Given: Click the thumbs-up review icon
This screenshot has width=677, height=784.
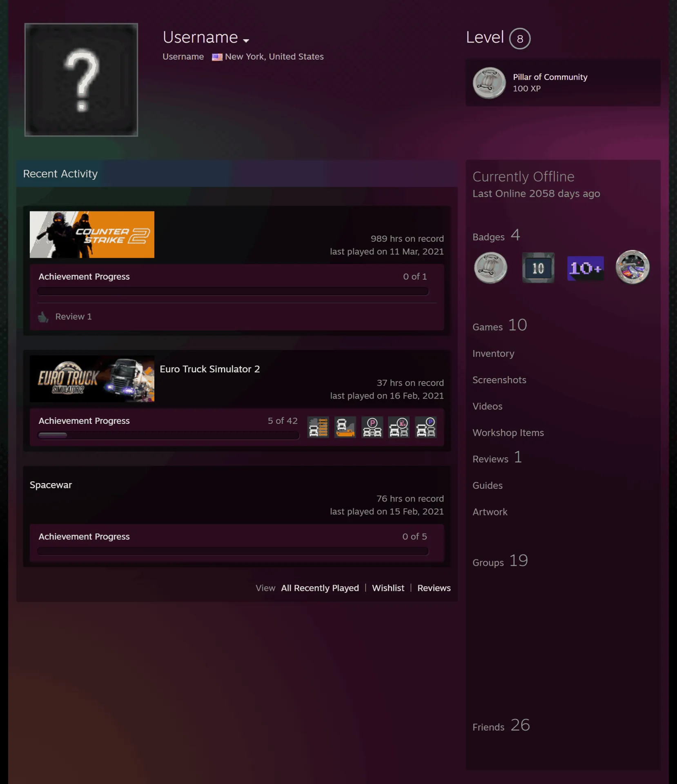Looking at the screenshot, I should pyautogui.click(x=43, y=317).
